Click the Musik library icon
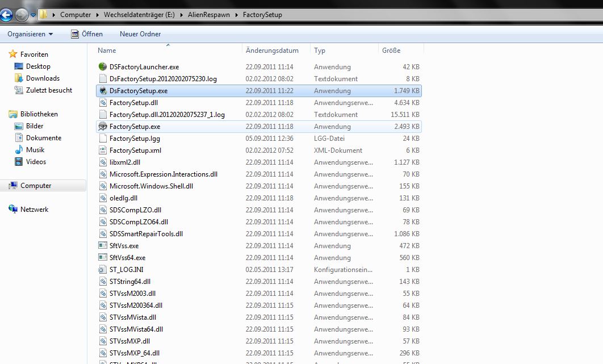Viewport: 603px width, 364px height. 20,150
